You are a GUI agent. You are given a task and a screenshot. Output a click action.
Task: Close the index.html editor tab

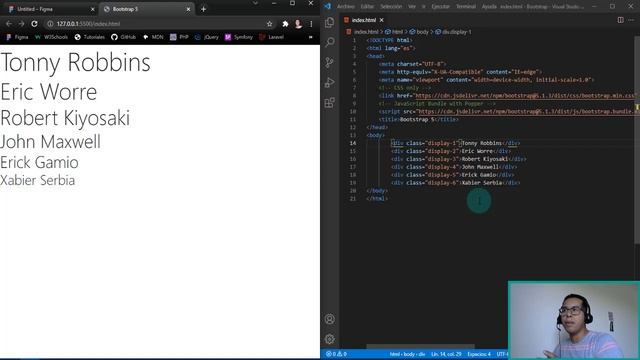(382, 20)
